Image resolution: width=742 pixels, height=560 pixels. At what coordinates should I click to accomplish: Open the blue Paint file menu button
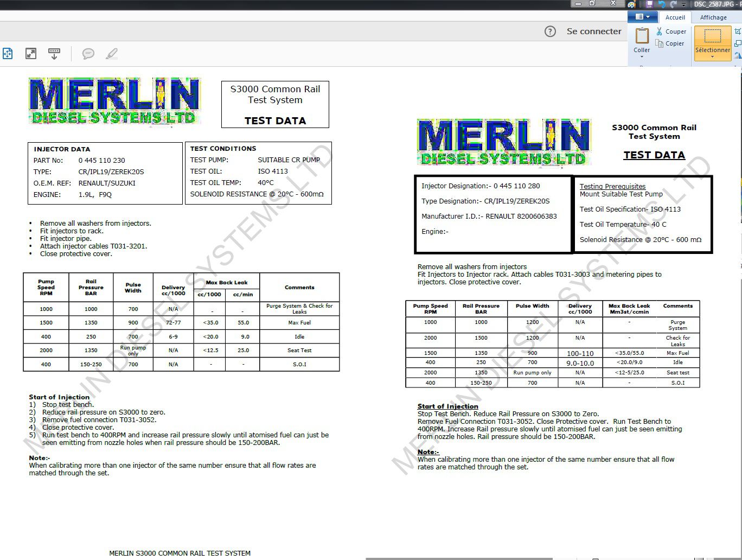pyautogui.click(x=643, y=17)
